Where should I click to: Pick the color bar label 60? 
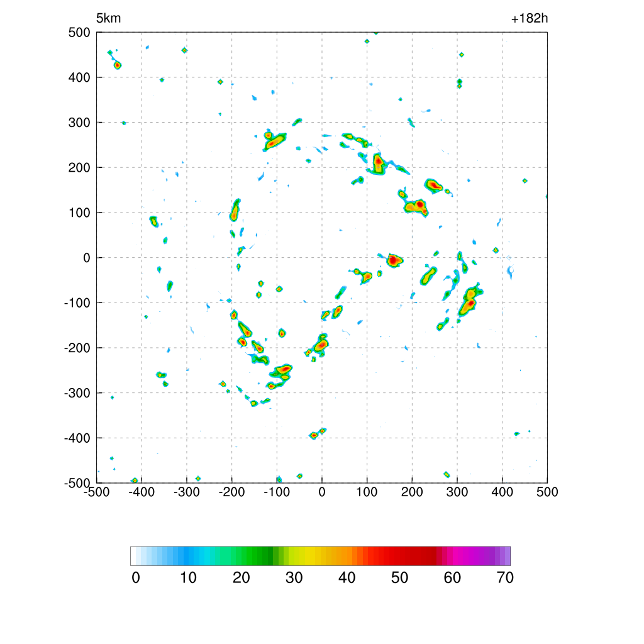(x=452, y=578)
